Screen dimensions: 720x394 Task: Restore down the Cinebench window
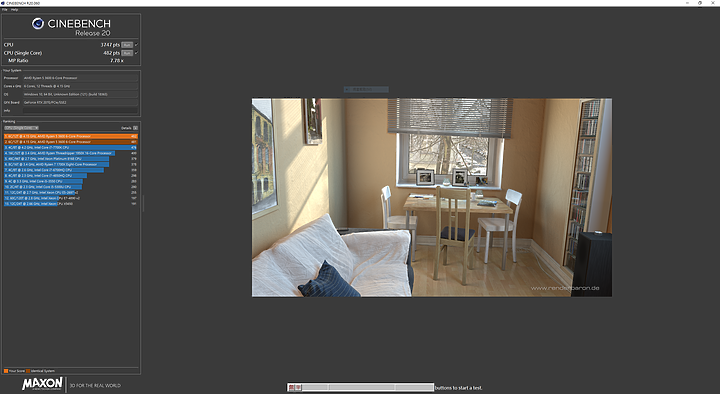point(700,3)
